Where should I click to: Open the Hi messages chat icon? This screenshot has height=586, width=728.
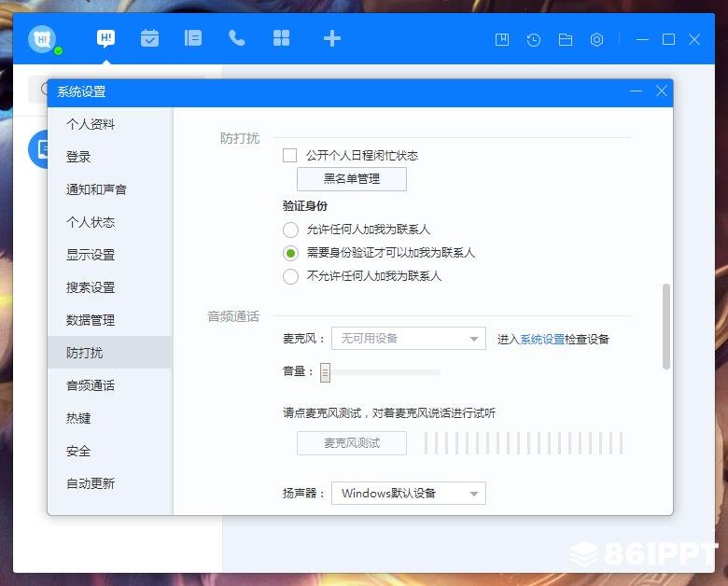coord(105,38)
